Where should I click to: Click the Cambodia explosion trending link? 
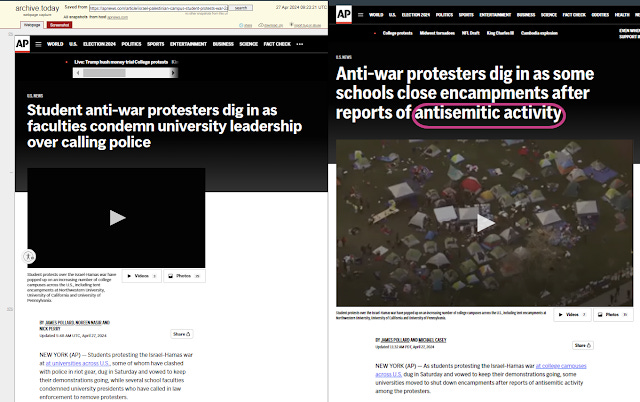coord(539,33)
